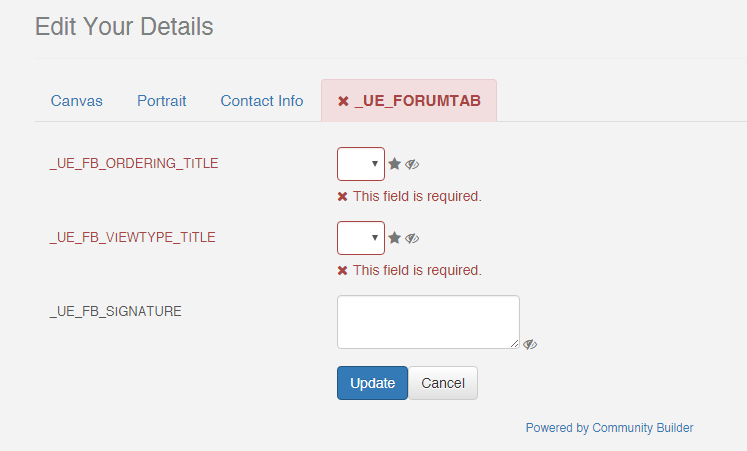Switch to the Canvas tab
This screenshot has width=747, height=451.
77,101
